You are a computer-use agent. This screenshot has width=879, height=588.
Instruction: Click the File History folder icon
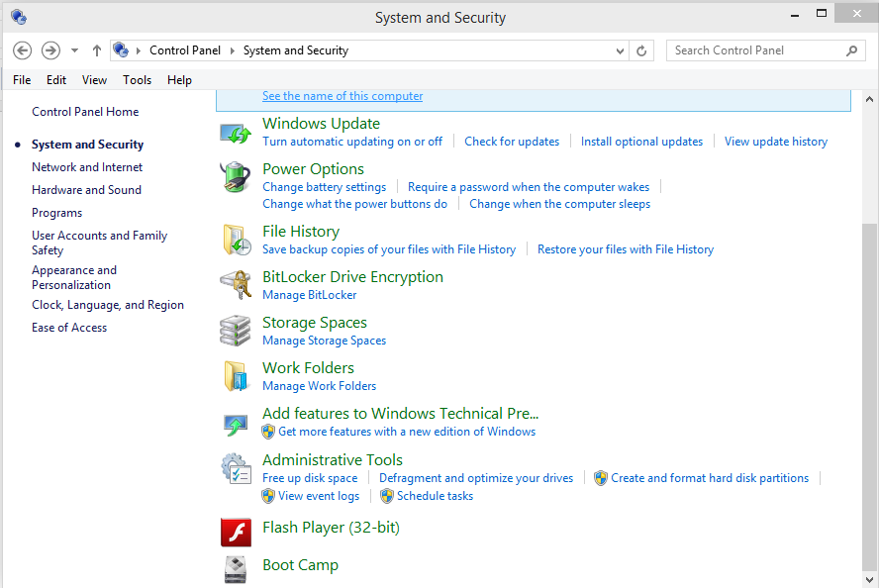237,240
